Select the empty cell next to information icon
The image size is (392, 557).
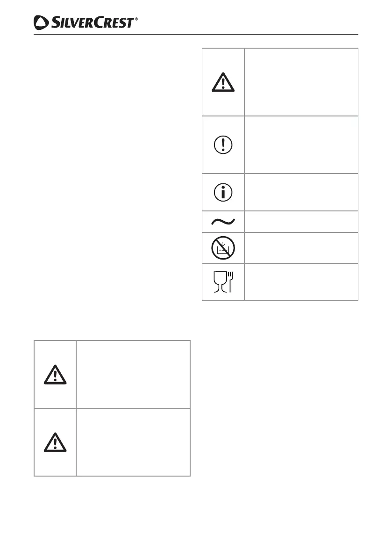coord(301,192)
